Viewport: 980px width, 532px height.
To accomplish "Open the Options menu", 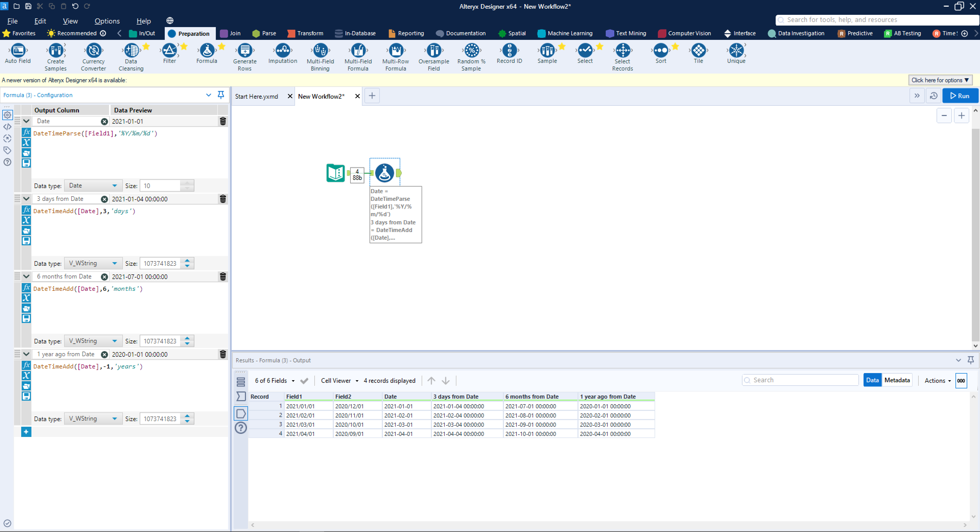I will pos(107,21).
